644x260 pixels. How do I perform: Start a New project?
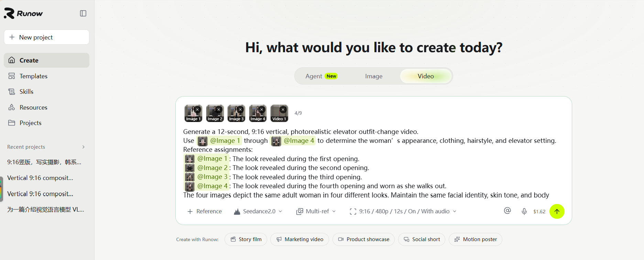[x=46, y=37]
